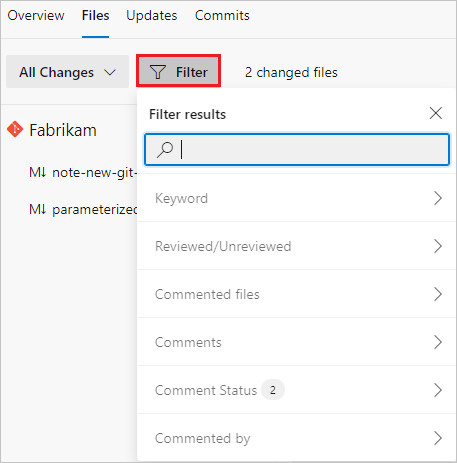Click the Comment Status count badge
457x463 pixels.
tap(273, 390)
